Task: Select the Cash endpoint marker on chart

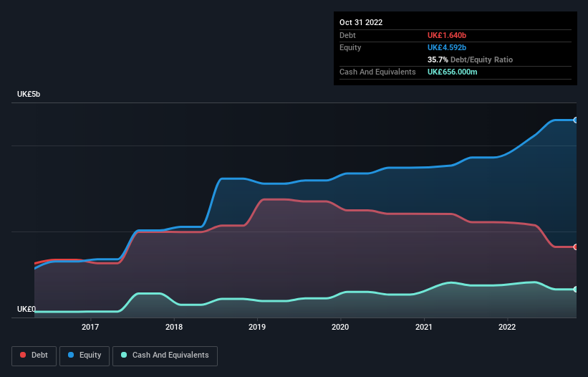Action: click(x=576, y=290)
